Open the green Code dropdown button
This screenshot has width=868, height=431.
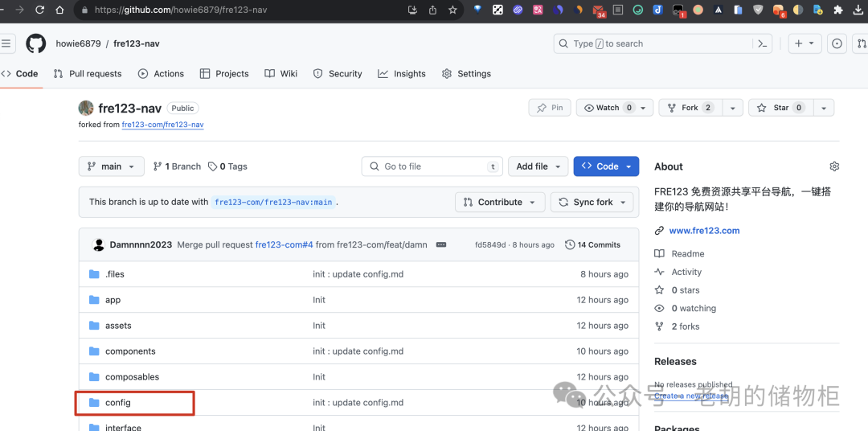coord(606,166)
